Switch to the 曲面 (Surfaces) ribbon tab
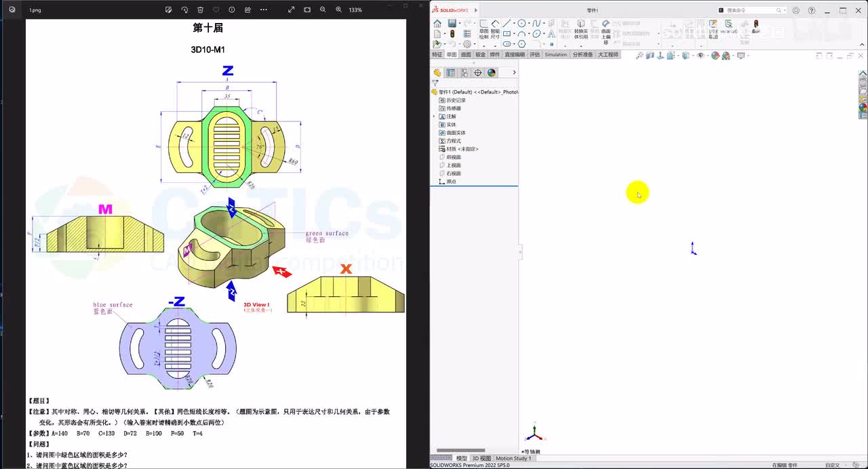868x469 pixels. [x=466, y=54]
